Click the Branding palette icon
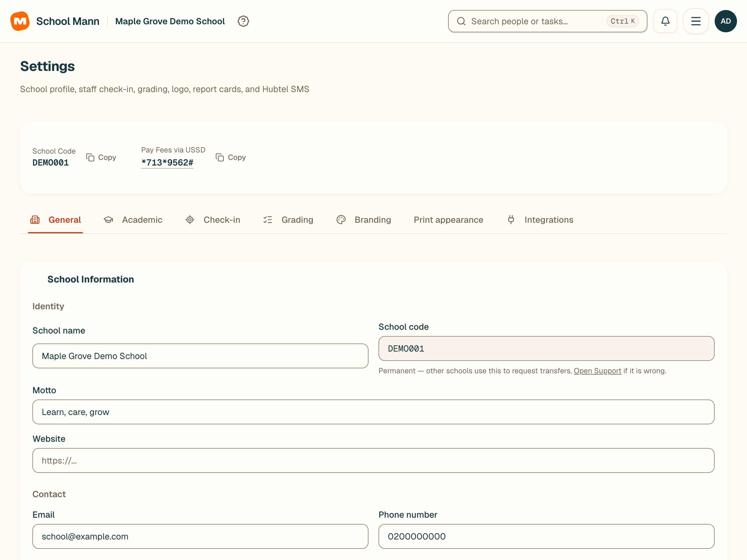The image size is (747, 560). click(x=341, y=220)
